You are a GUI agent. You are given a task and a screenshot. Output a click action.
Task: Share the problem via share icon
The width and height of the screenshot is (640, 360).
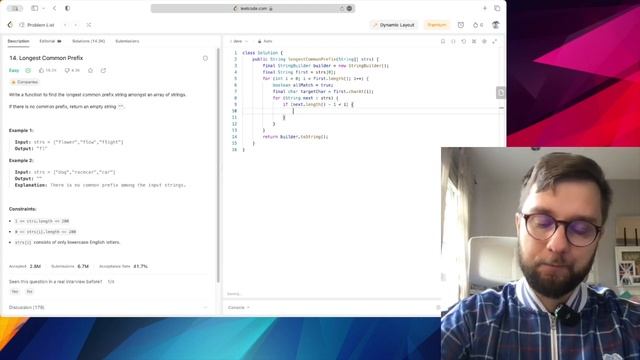[103, 71]
